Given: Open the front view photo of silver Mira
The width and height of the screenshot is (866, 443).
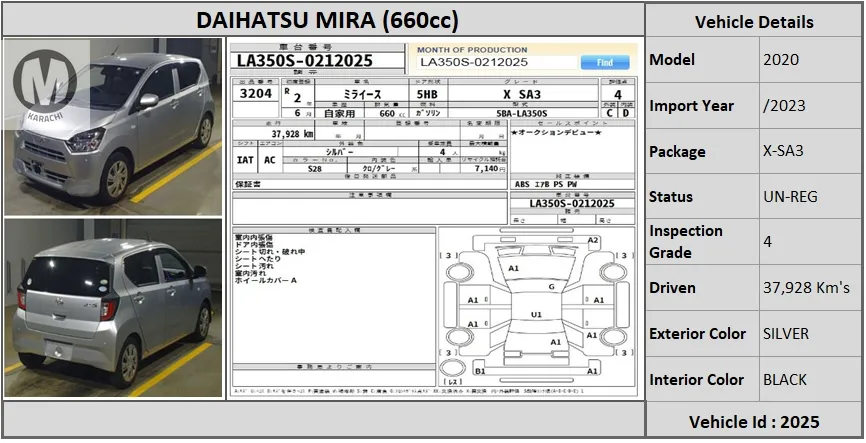Looking at the screenshot, I should coord(113,126).
